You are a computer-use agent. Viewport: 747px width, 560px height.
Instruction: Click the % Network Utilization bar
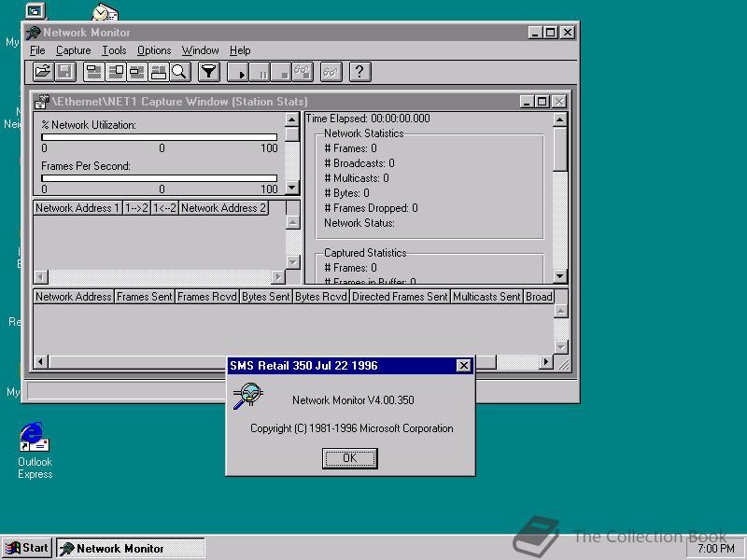click(x=159, y=137)
